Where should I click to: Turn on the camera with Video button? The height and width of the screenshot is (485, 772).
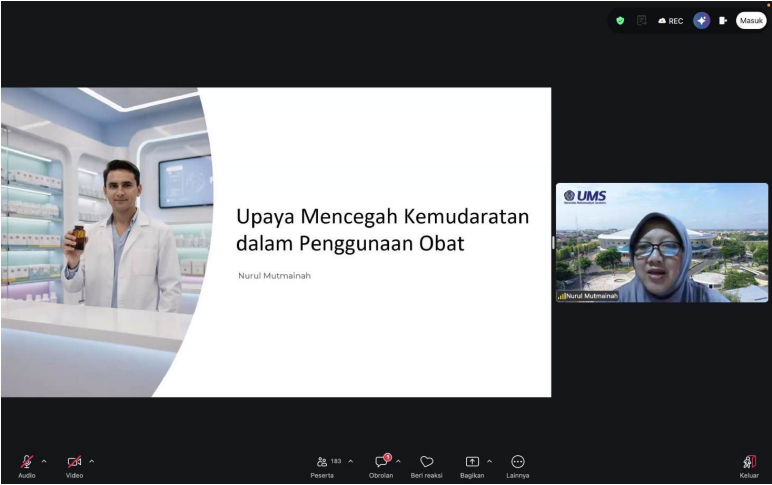pyautogui.click(x=74, y=466)
